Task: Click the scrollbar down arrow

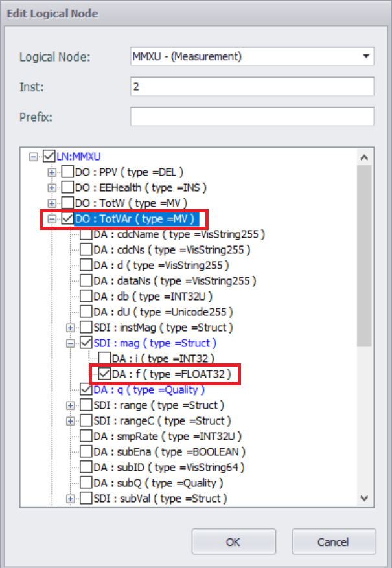Action: click(364, 498)
